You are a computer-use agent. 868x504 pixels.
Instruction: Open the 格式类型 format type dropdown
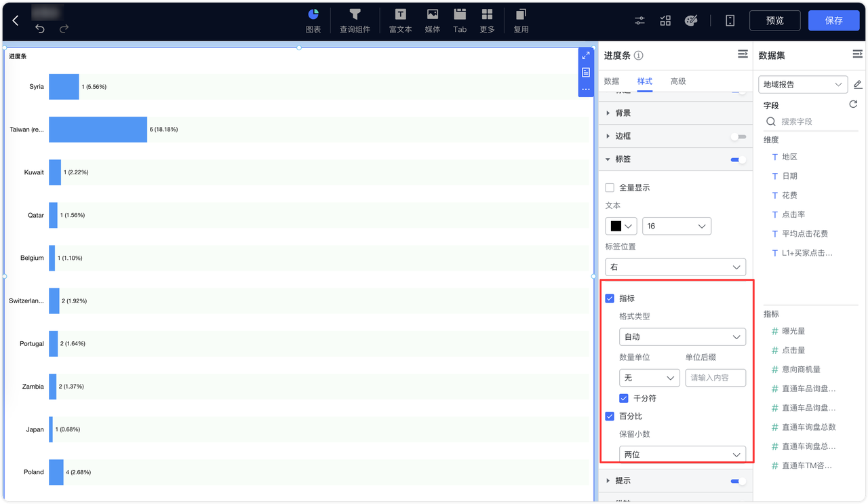(682, 336)
